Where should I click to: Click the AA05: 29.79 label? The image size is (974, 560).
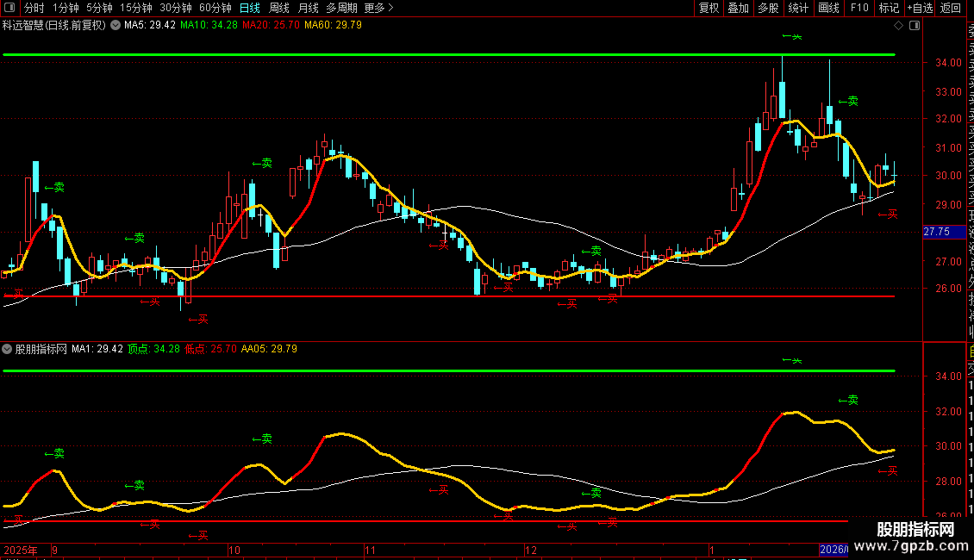click(269, 349)
